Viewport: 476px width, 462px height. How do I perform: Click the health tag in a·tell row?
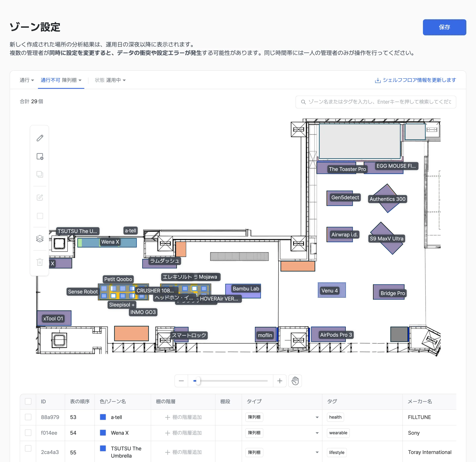[x=335, y=417]
